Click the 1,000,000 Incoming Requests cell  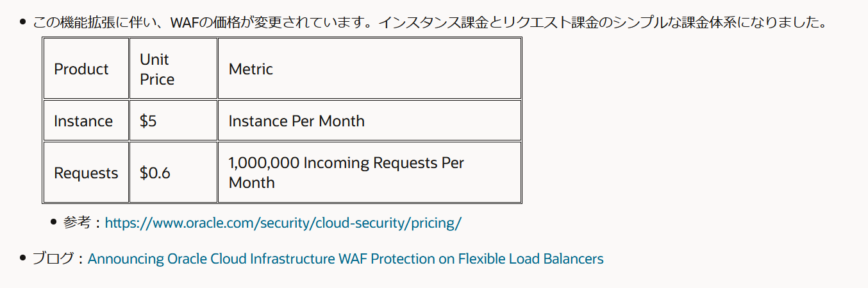tap(369, 173)
